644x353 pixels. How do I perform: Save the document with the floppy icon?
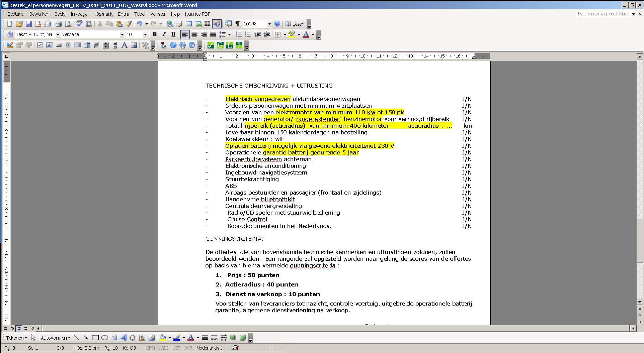pos(28,24)
